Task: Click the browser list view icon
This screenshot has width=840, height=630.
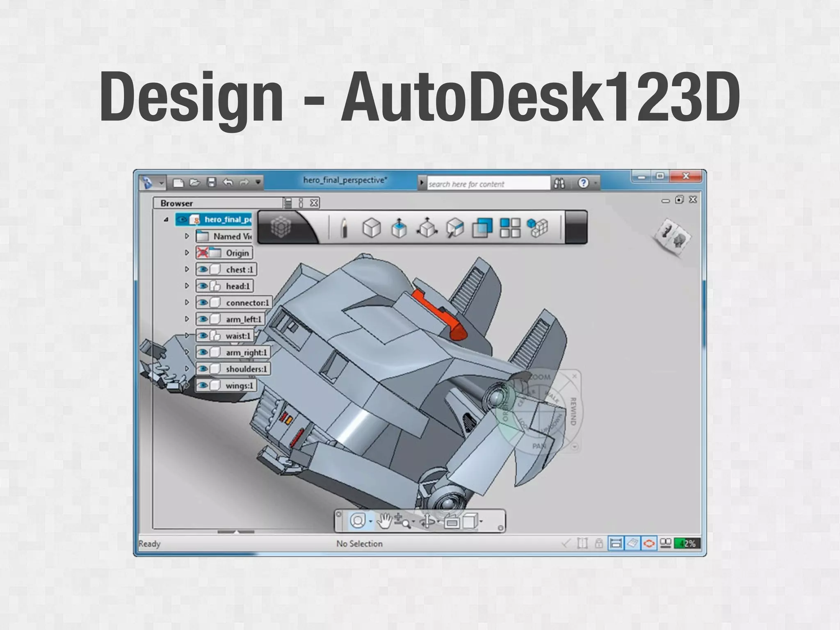Action: coord(288,203)
